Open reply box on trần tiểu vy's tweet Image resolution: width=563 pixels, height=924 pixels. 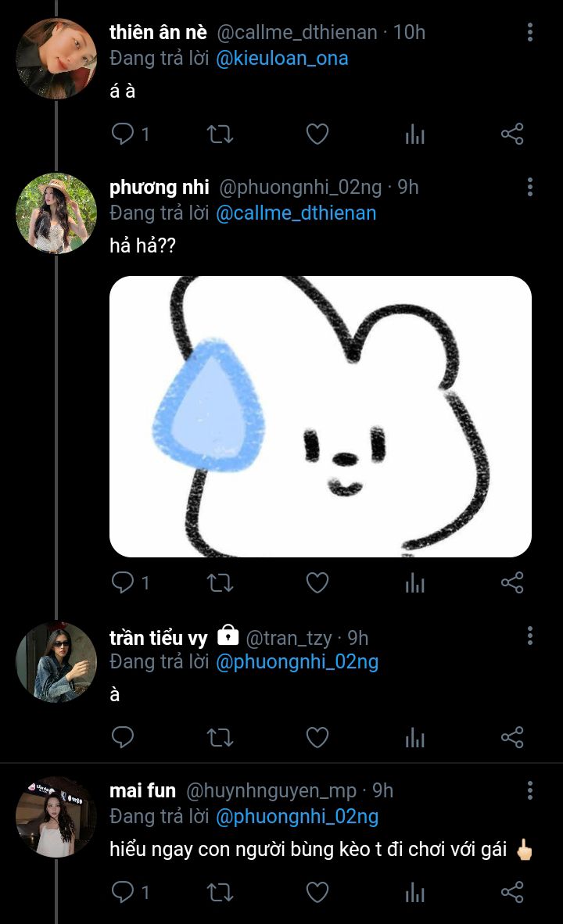[x=123, y=737]
